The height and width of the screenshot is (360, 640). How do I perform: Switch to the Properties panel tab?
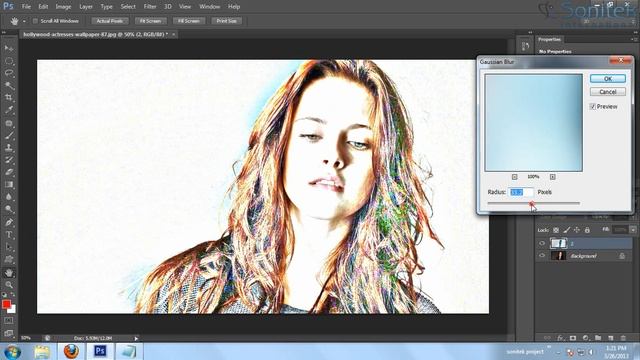[x=549, y=39]
